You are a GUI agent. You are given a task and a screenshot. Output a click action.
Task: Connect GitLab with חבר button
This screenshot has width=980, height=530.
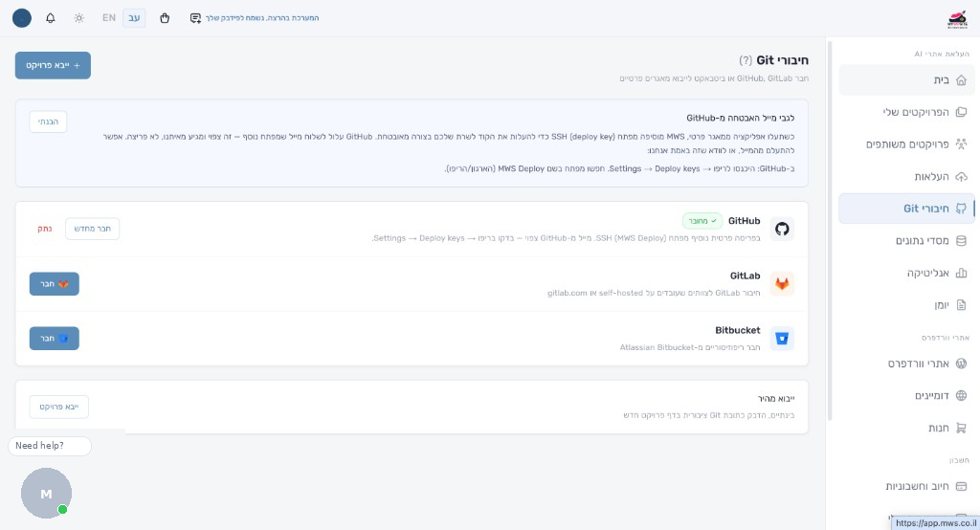(55, 284)
